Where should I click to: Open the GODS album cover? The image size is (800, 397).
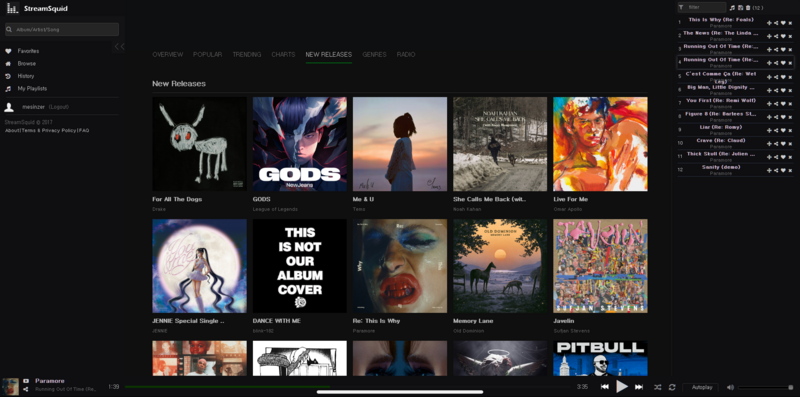(299, 144)
